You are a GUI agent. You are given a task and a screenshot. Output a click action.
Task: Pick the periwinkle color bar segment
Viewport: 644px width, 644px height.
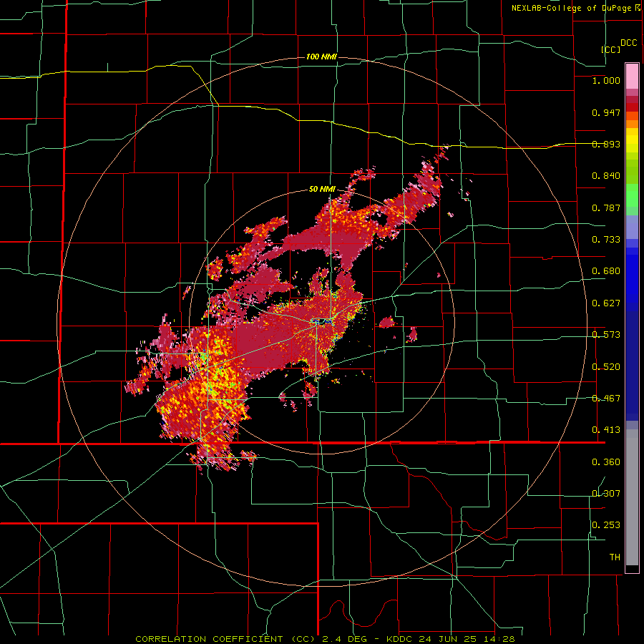[632, 227]
